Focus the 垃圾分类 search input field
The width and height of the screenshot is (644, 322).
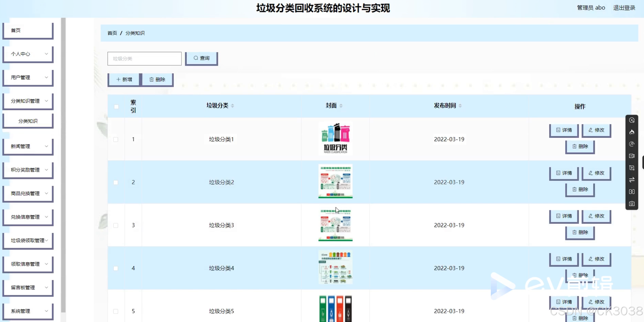coord(144,59)
